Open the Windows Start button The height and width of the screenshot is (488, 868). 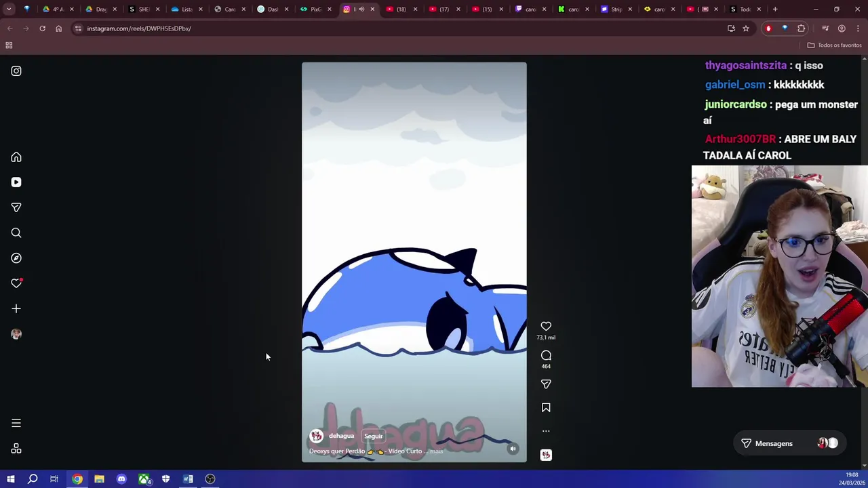coord(10,479)
